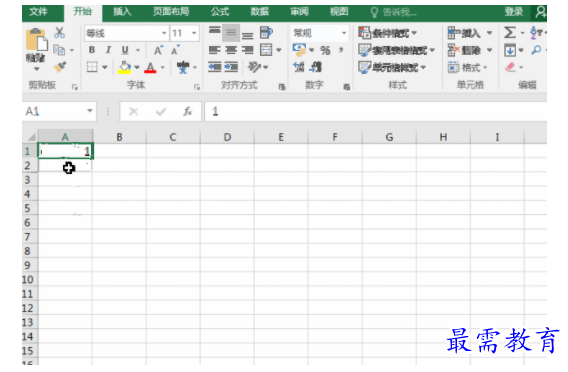
Task: Click the 登录 sign-in link
Action: (514, 12)
